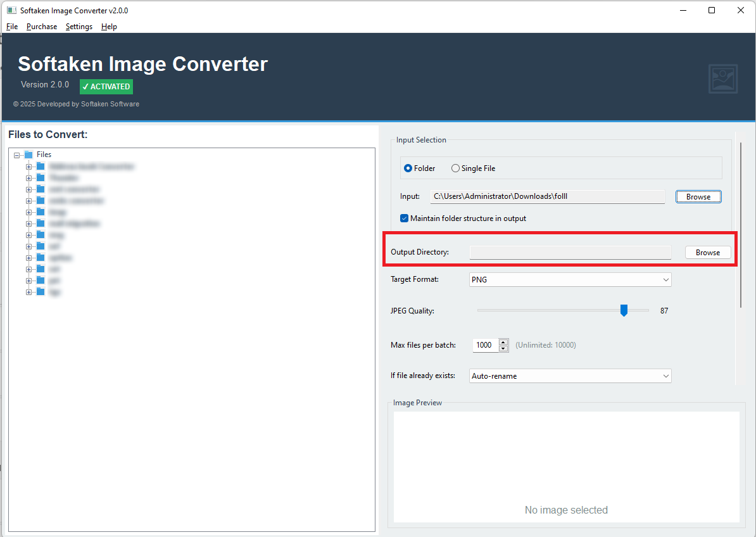The image size is (756, 537).
Task: Click the folder icon next to Files
Action: [28, 155]
